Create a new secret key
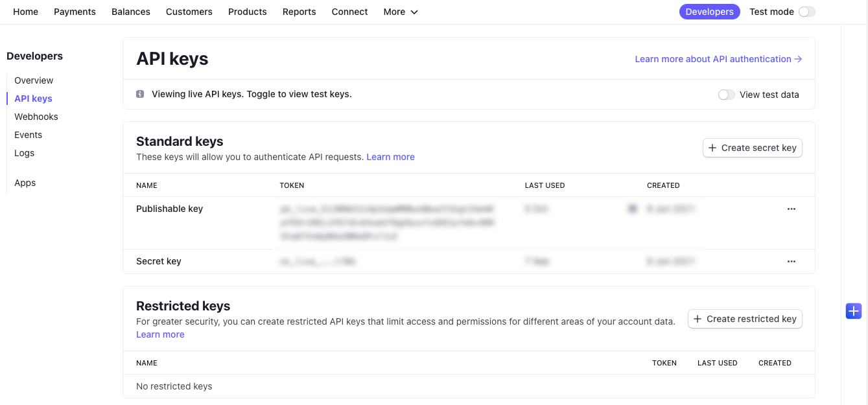This screenshot has width=868, height=405. pos(752,148)
